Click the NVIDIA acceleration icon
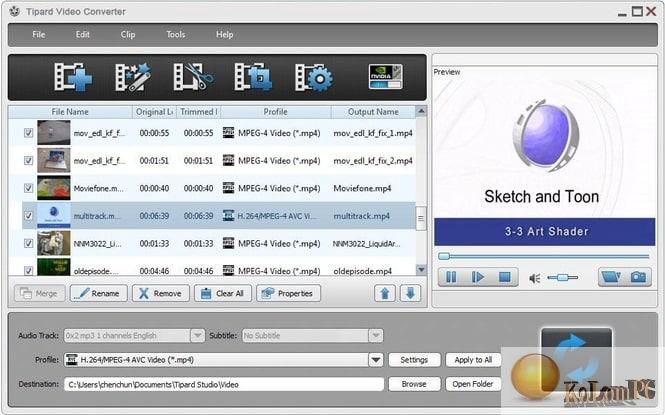The height and width of the screenshot is (415, 665). [x=385, y=76]
